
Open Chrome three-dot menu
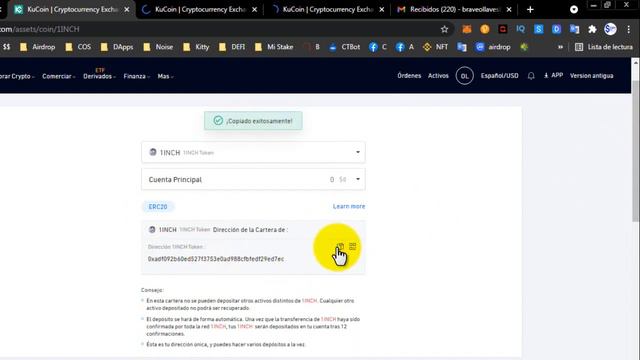[x=629, y=29]
